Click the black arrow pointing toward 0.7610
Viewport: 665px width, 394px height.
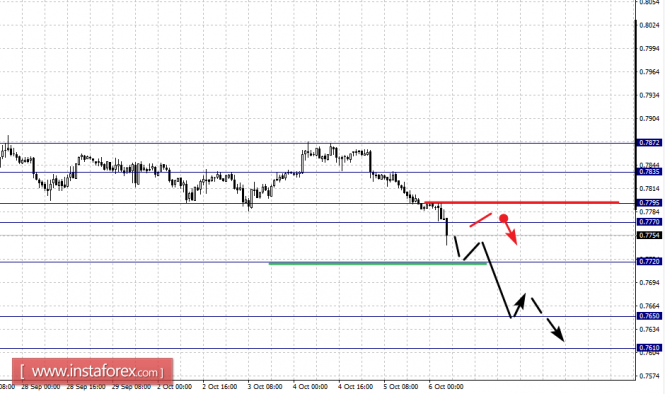click(548, 319)
